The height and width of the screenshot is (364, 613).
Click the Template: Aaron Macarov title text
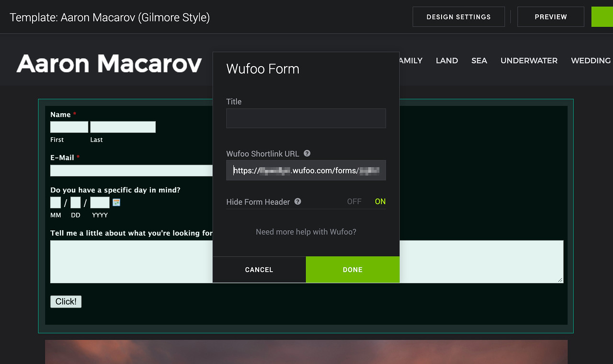click(110, 18)
